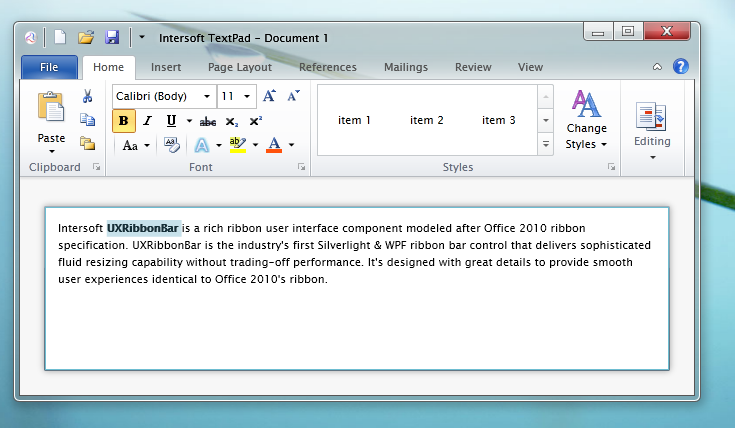Toggle Superscript formatting
735x428 pixels.
point(256,121)
